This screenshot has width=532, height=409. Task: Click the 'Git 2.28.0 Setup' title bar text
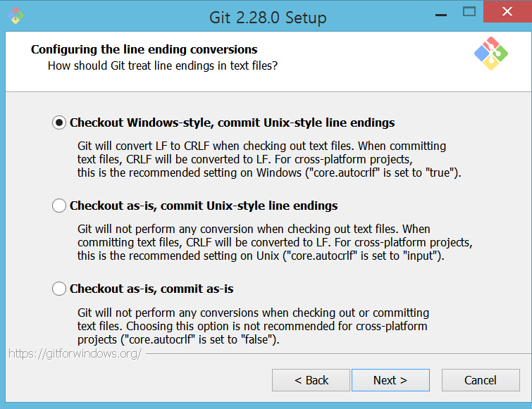pyautogui.click(x=268, y=18)
